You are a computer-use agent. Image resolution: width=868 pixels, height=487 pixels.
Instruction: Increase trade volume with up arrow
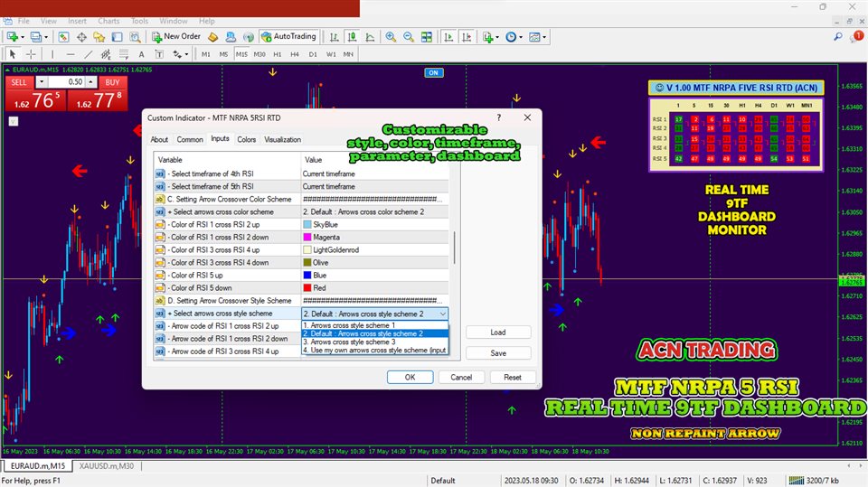pos(90,82)
